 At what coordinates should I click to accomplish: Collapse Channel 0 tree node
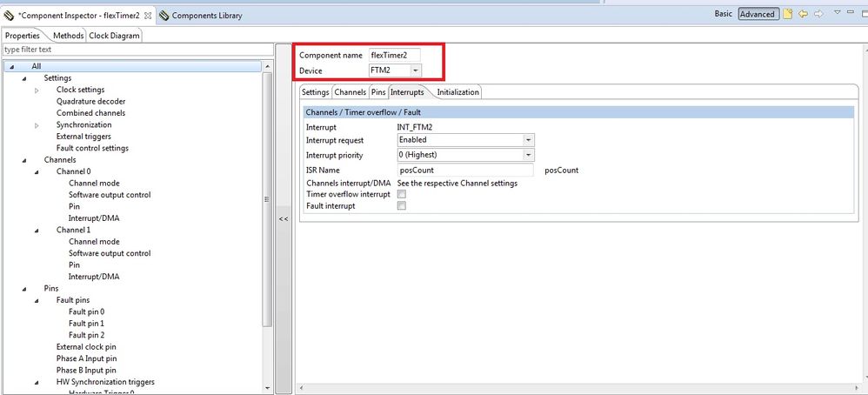[37, 171]
